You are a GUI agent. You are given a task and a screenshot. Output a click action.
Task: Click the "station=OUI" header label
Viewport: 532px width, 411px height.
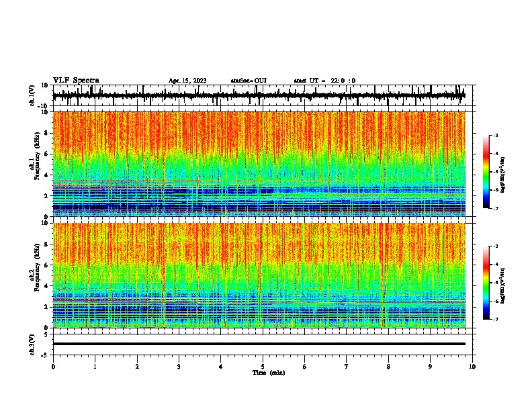(249, 81)
